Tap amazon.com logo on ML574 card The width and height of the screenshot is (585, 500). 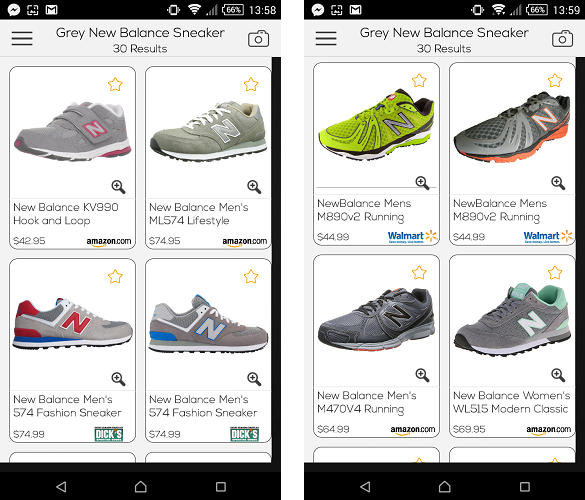click(244, 242)
